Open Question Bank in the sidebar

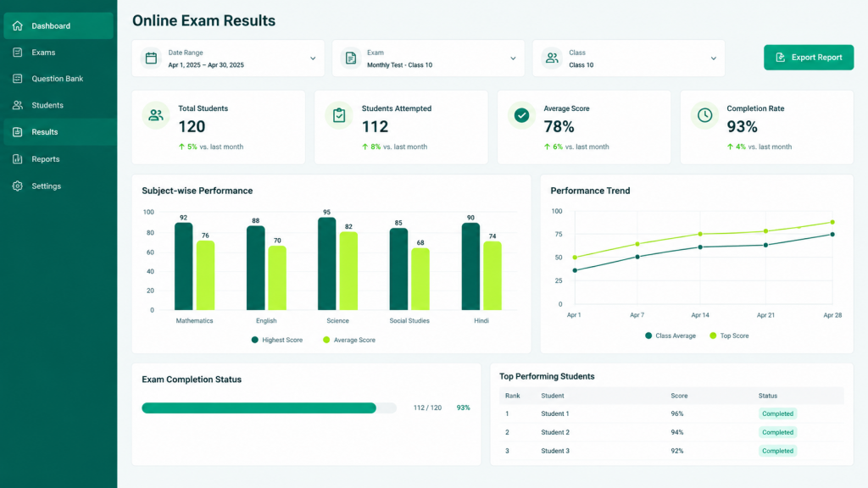(x=58, y=79)
